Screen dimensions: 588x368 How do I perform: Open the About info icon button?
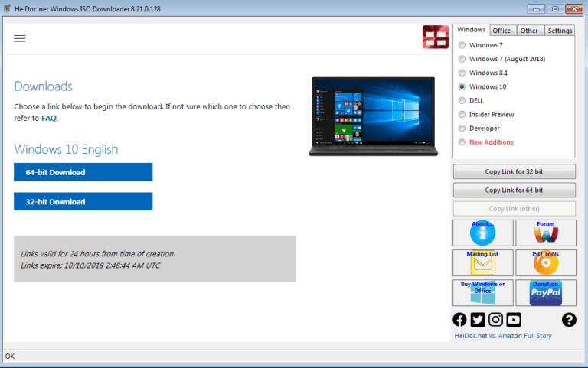pyautogui.click(x=482, y=233)
